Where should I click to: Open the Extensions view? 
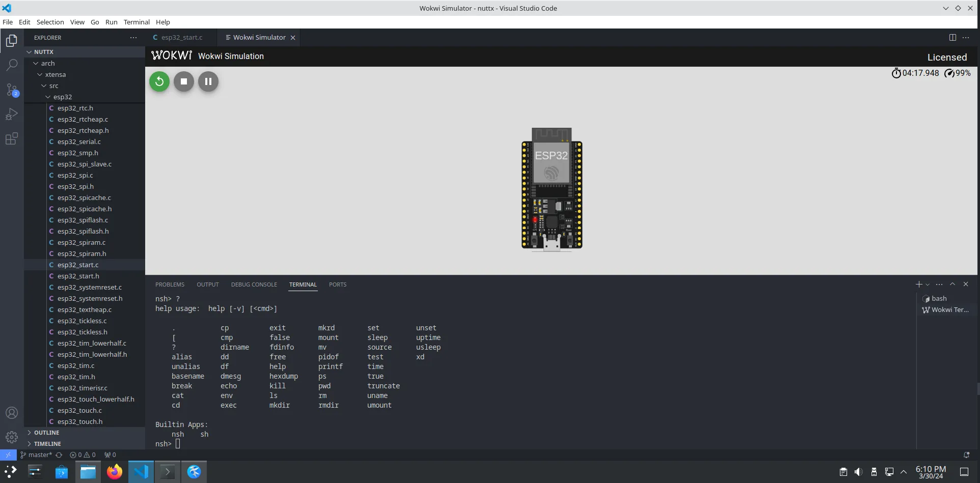click(12, 138)
